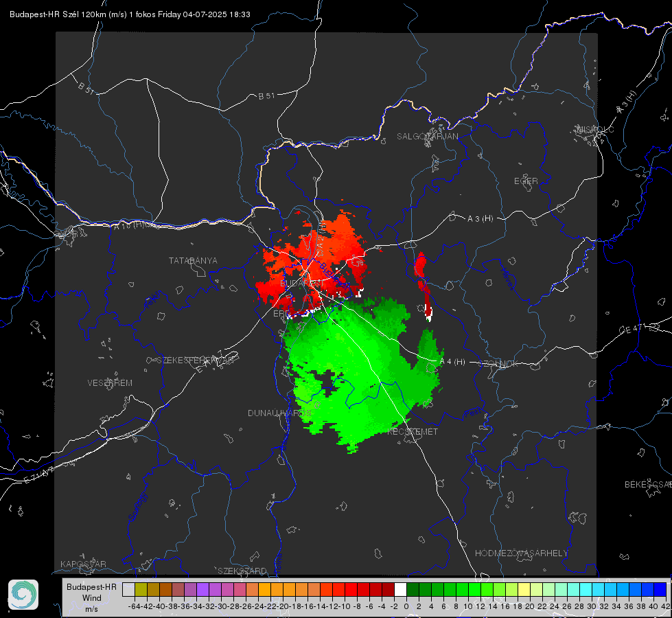The height and width of the screenshot is (618, 672).
Task: Click the dark hole inside the green echo
Action: (327, 382)
